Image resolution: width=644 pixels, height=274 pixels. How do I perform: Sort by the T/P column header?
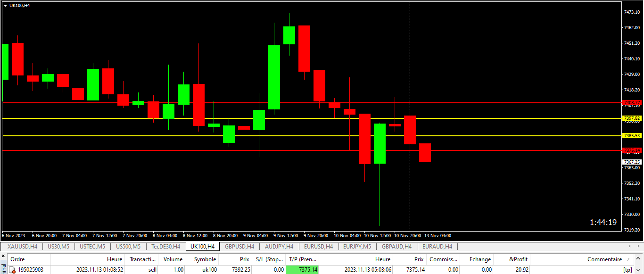point(302,259)
